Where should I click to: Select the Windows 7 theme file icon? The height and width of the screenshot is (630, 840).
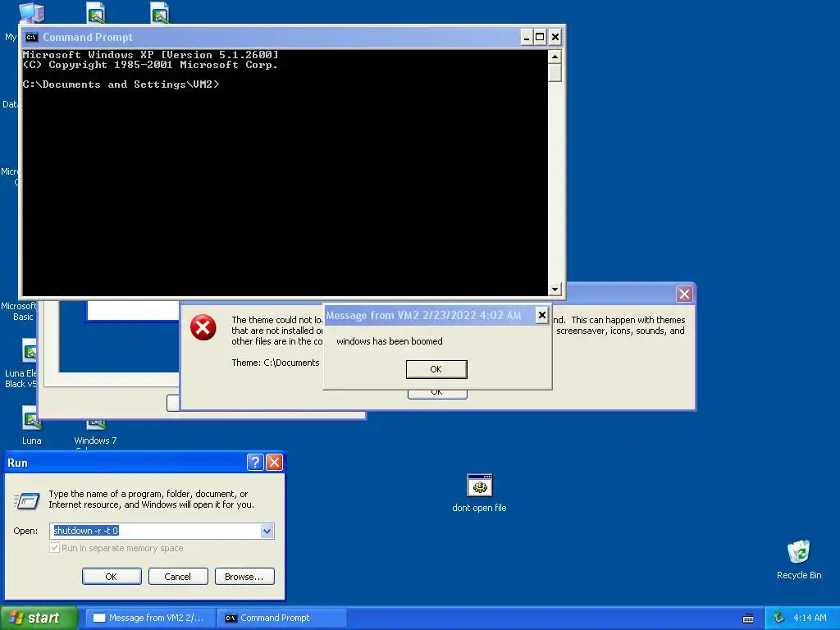point(96,425)
